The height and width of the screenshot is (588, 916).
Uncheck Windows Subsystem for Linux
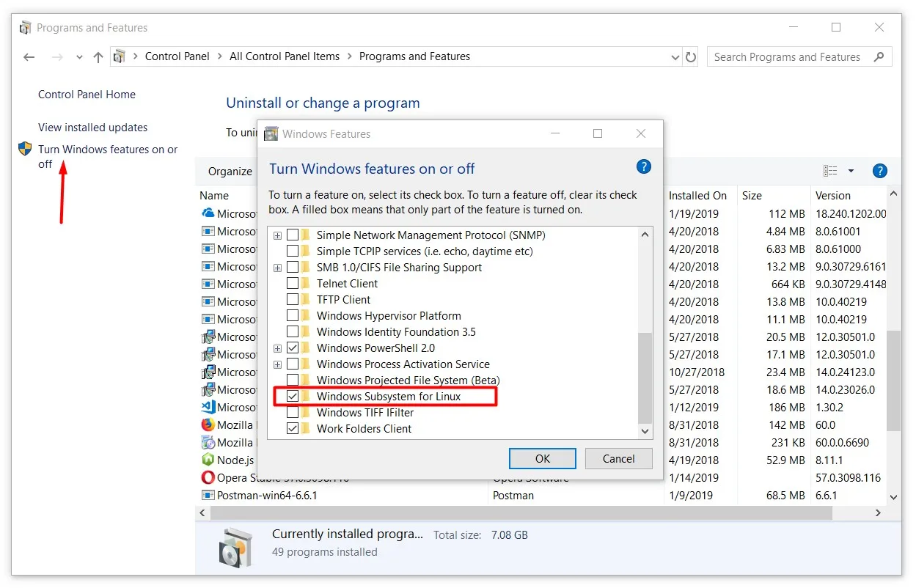tap(293, 396)
